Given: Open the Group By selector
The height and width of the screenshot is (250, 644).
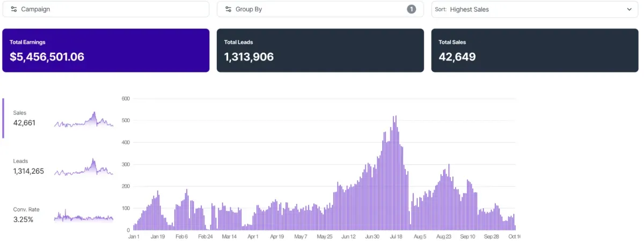Looking at the screenshot, I should pos(317,9).
